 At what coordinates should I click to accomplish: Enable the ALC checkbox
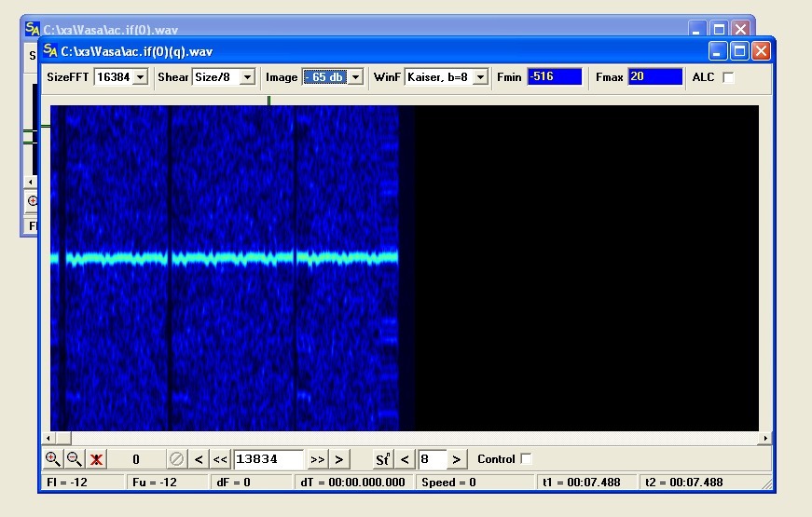coord(729,77)
